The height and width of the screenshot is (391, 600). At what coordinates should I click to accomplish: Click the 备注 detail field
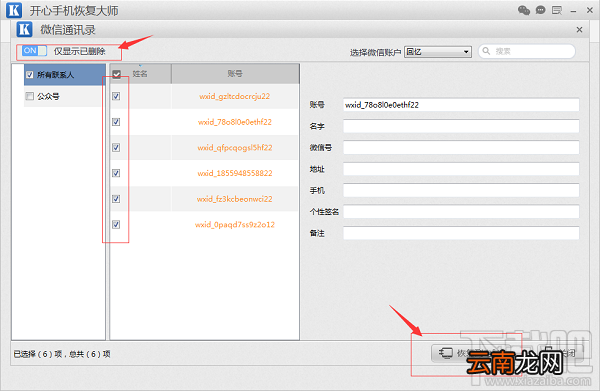[x=461, y=233]
